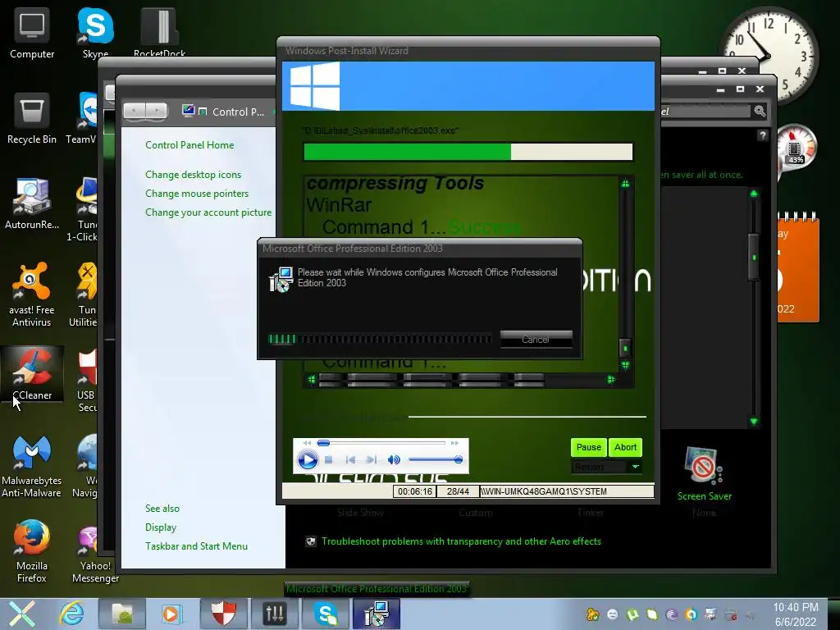Click the Office installer disc icon
This screenshot has width=840, height=630.
pyautogui.click(x=281, y=279)
